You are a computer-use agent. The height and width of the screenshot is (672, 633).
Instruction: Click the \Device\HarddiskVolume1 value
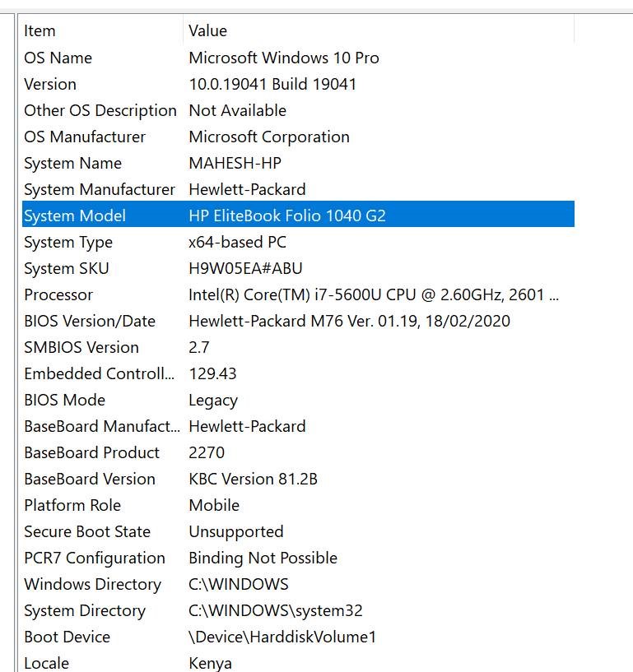[282, 637]
